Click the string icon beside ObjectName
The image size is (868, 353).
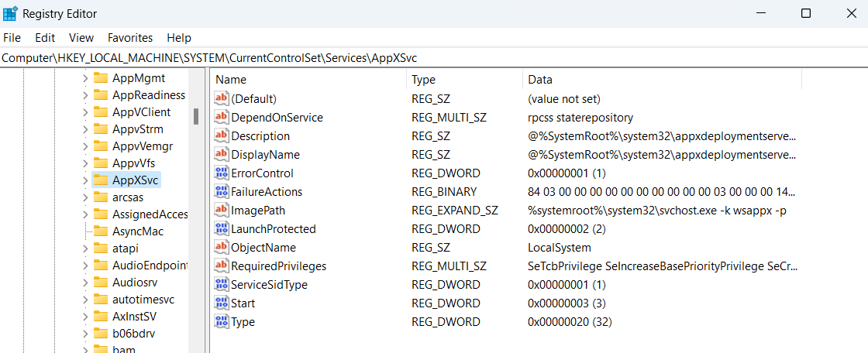(222, 247)
